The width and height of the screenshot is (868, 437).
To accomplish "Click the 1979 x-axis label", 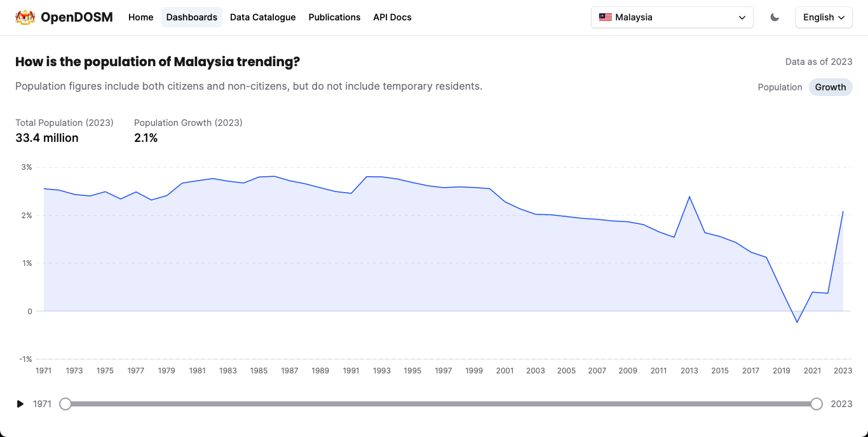I will pyautogui.click(x=166, y=371).
